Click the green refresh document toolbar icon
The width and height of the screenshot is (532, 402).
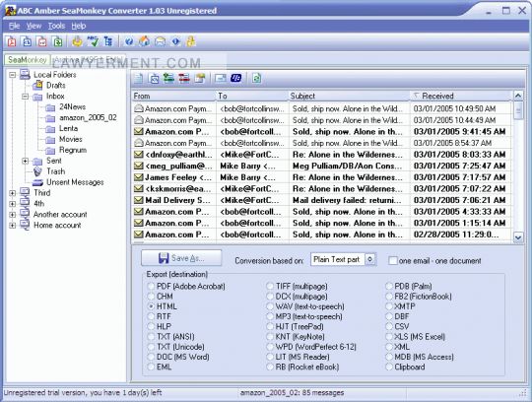pos(58,41)
